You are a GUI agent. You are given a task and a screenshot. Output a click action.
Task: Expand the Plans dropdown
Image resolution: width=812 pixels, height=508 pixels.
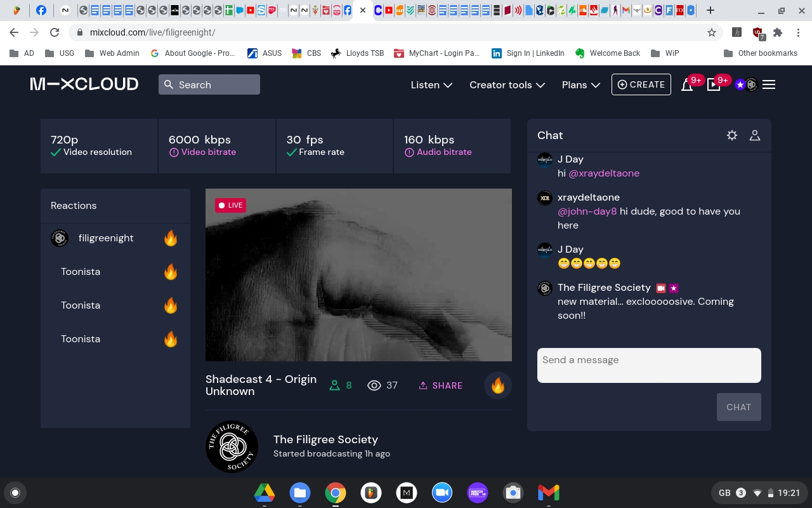tap(580, 84)
